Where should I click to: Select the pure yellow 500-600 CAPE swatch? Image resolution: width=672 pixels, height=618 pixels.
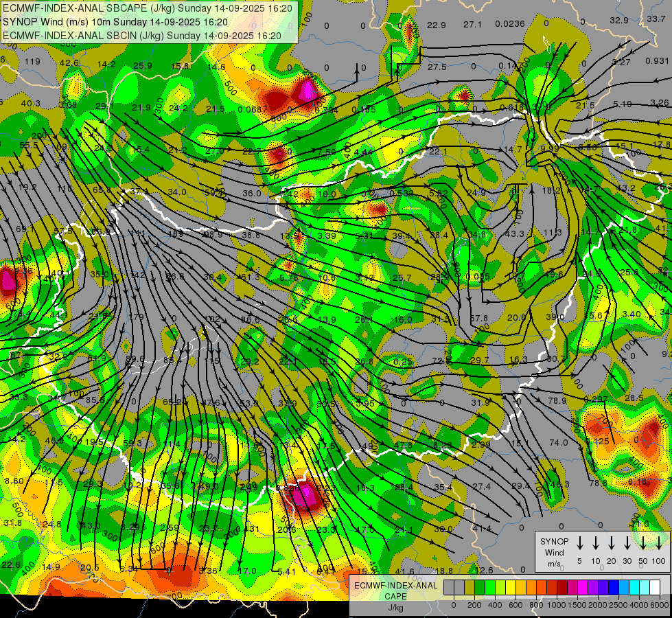(x=511, y=587)
